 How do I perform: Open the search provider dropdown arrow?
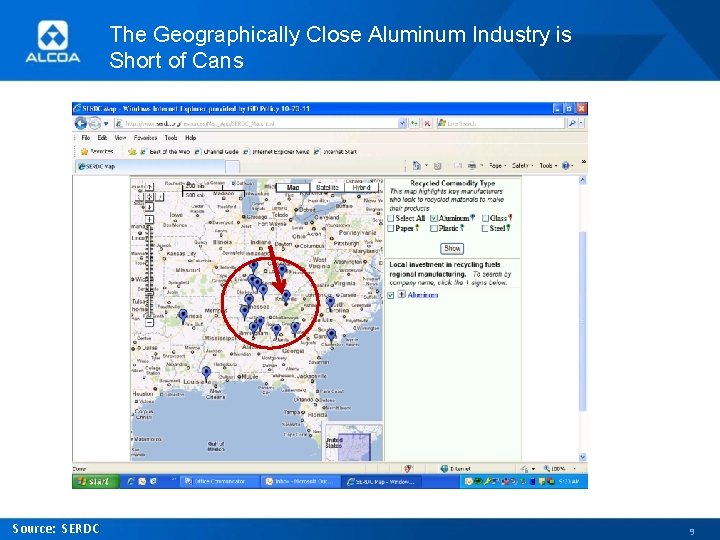pos(581,123)
